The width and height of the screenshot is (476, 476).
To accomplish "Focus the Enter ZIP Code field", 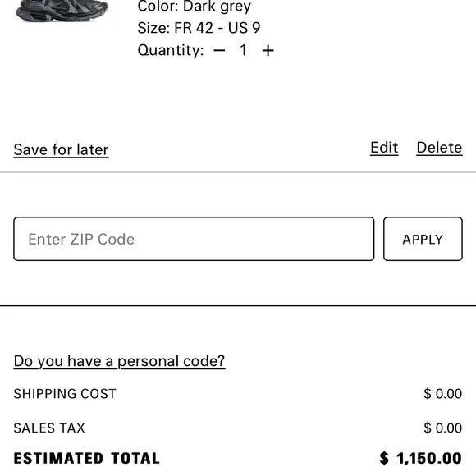I will (x=194, y=239).
